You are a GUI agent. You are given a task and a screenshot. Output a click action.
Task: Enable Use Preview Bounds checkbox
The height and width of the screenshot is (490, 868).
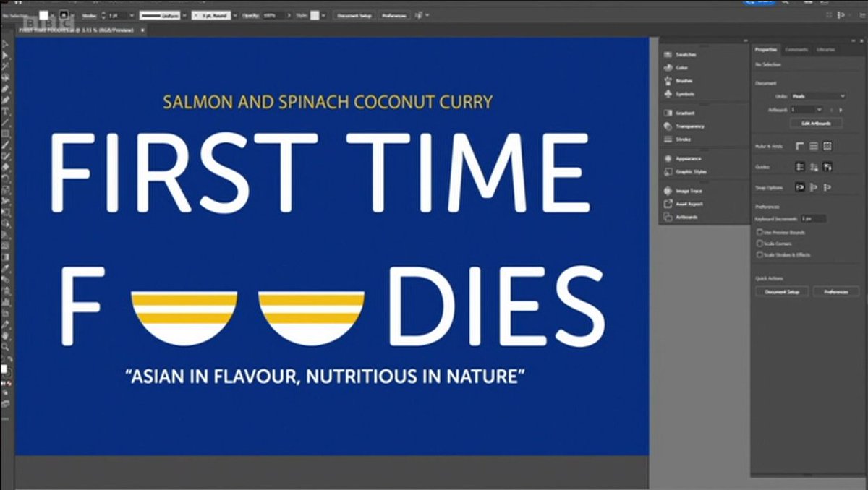click(x=759, y=233)
